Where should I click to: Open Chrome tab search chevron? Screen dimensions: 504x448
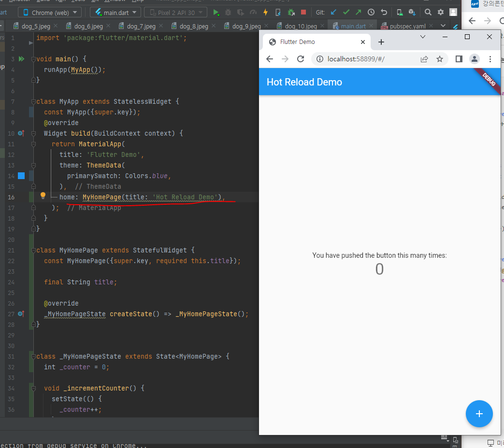click(423, 37)
